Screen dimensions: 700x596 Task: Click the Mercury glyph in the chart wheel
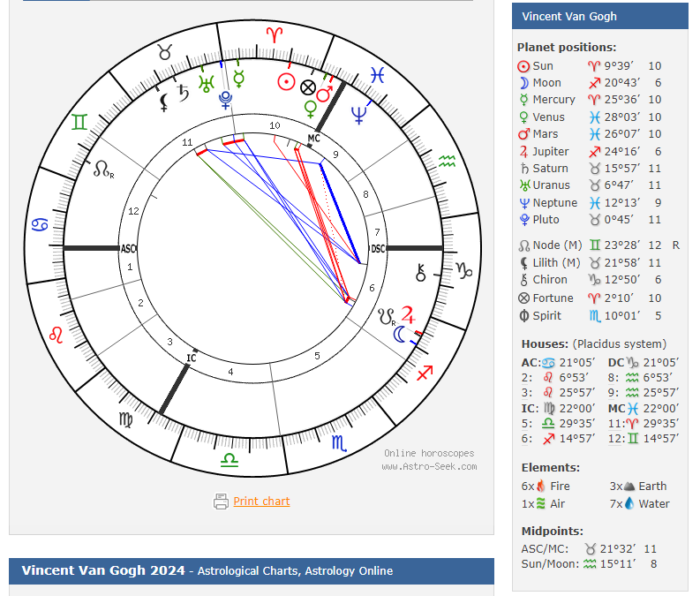pyautogui.click(x=239, y=79)
